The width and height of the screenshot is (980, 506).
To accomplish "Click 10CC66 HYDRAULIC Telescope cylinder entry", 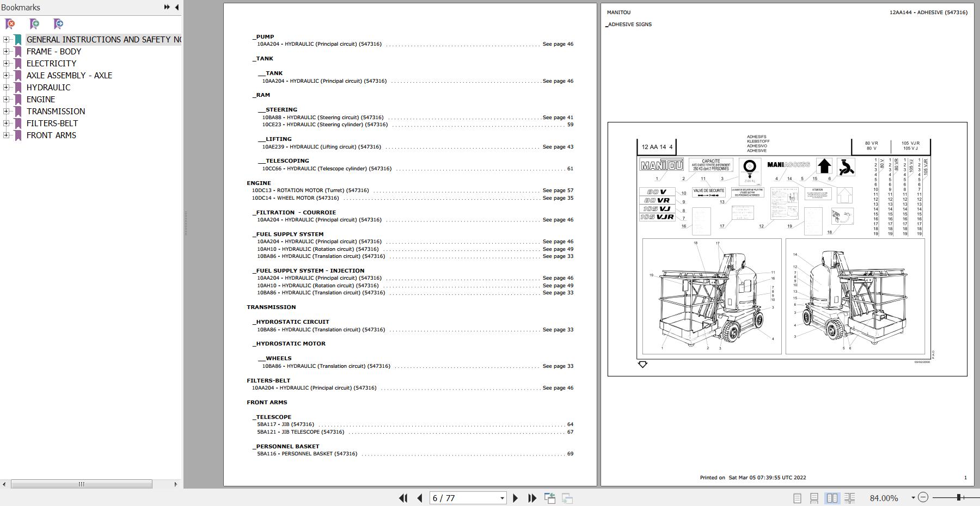I will pos(418,169).
